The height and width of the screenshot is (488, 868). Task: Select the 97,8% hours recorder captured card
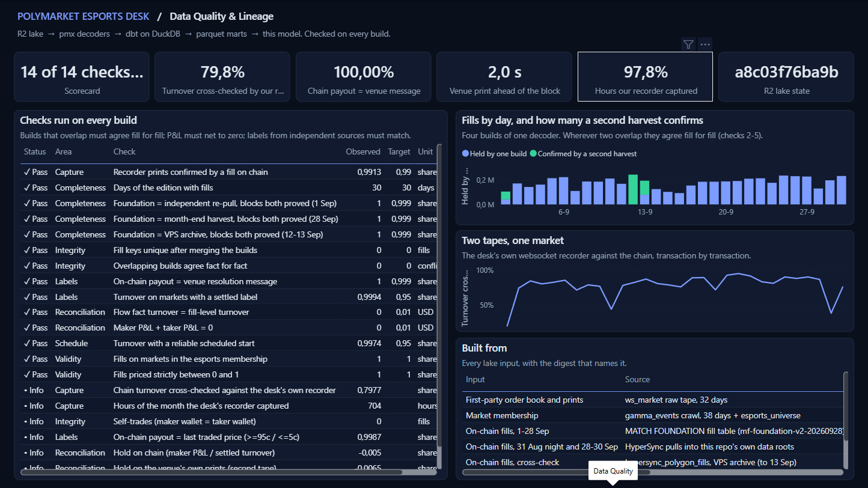click(646, 76)
